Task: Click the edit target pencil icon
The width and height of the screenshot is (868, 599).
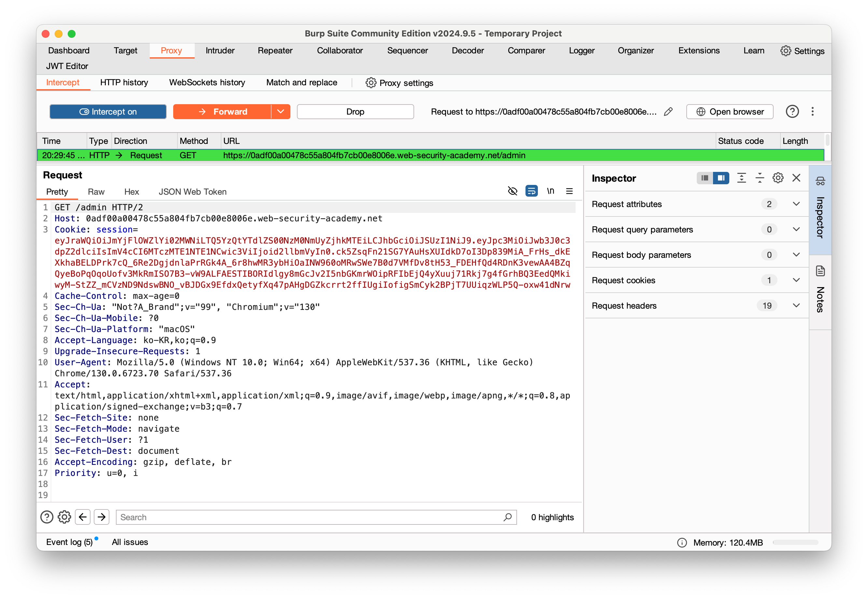Action: (x=668, y=111)
